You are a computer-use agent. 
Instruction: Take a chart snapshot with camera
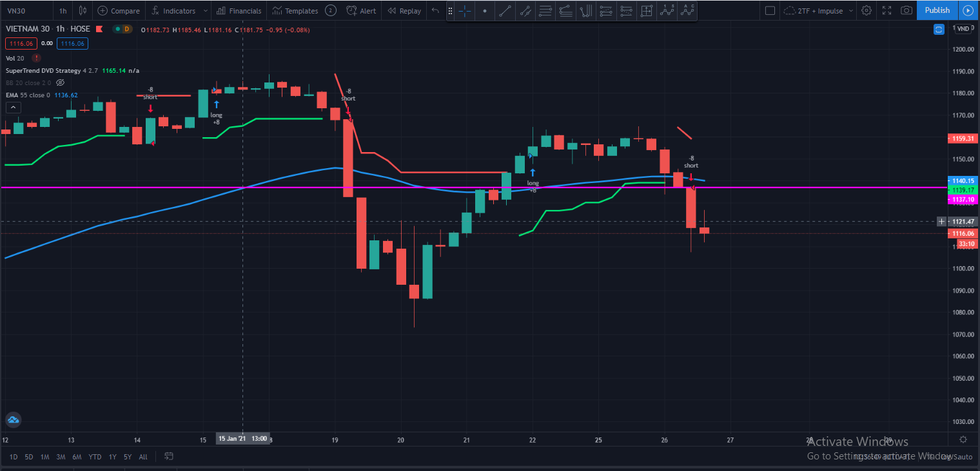point(906,10)
